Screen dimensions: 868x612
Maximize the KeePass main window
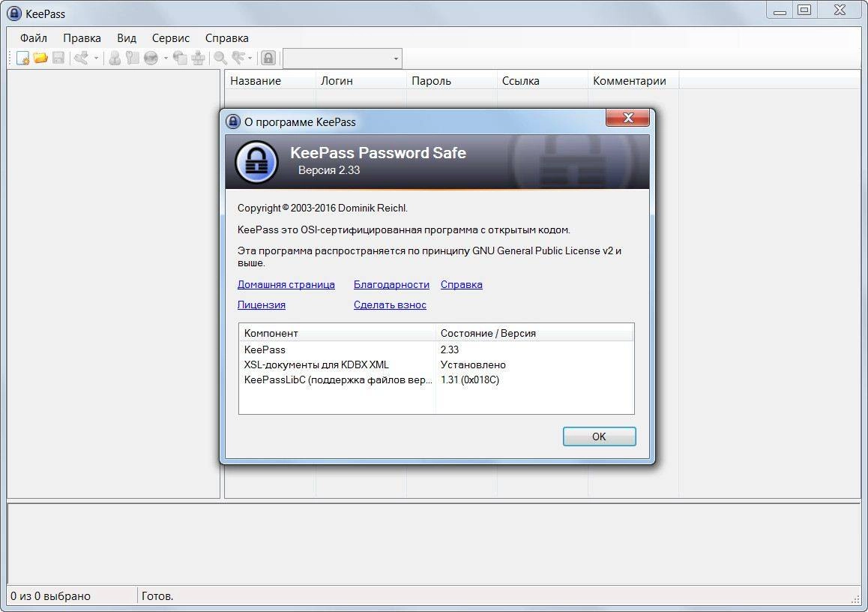point(804,10)
